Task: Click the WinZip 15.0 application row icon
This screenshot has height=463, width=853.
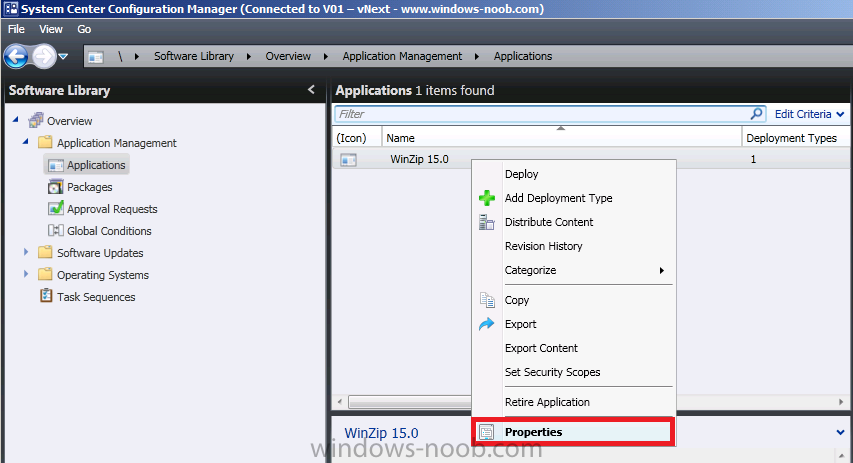Action: 348,160
